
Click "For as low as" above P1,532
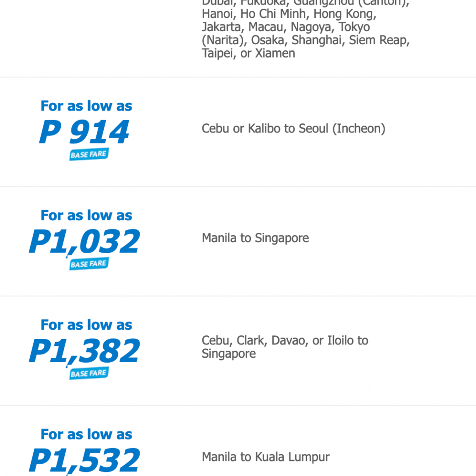pyautogui.click(x=86, y=434)
